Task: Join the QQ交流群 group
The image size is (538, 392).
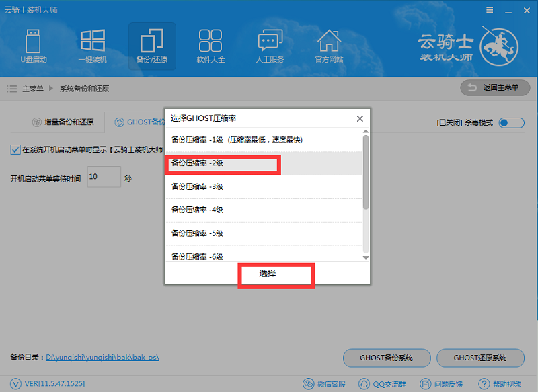Action: [x=382, y=384]
